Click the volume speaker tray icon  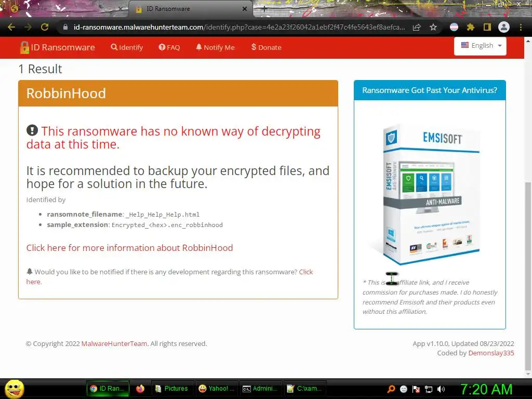(x=441, y=389)
